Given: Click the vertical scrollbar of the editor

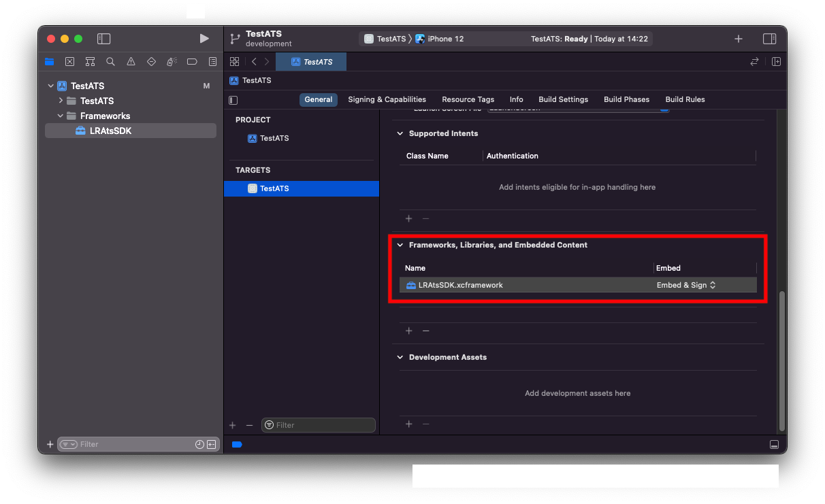Looking at the screenshot, I should [782, 361].
